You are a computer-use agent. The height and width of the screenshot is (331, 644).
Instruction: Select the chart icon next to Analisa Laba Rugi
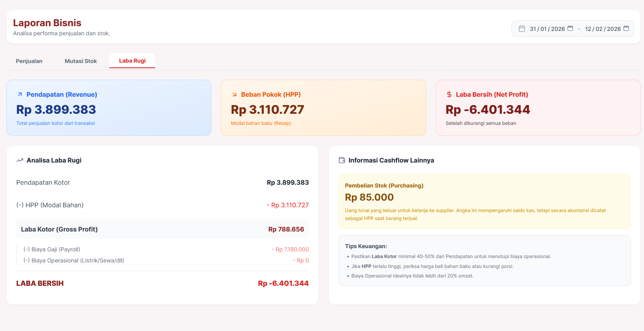tap(19, 160)
